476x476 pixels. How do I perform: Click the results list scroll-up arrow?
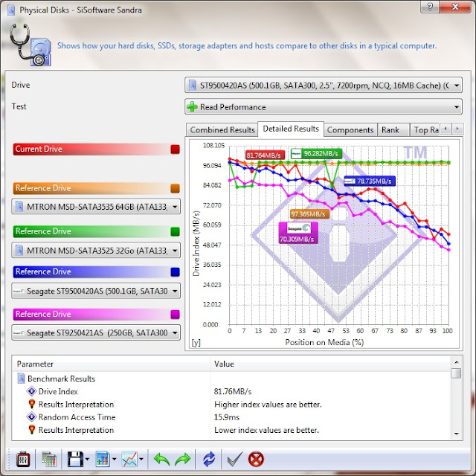[456, 362]
